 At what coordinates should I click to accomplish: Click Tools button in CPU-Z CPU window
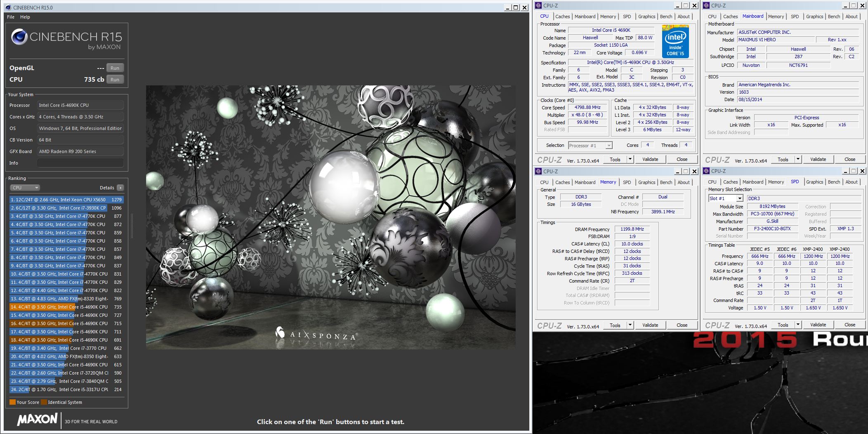615,159
